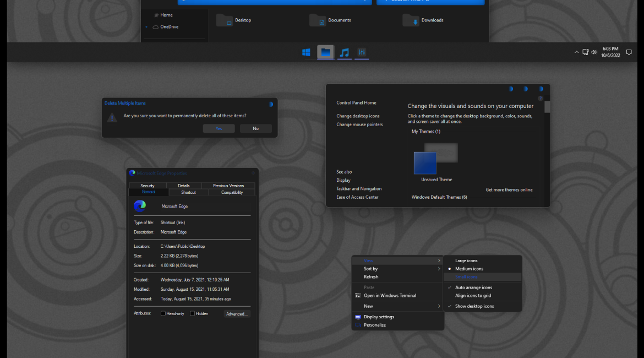Click the Documents folder icon
Viewport: 644px width, 358px height.
point(318,20)
